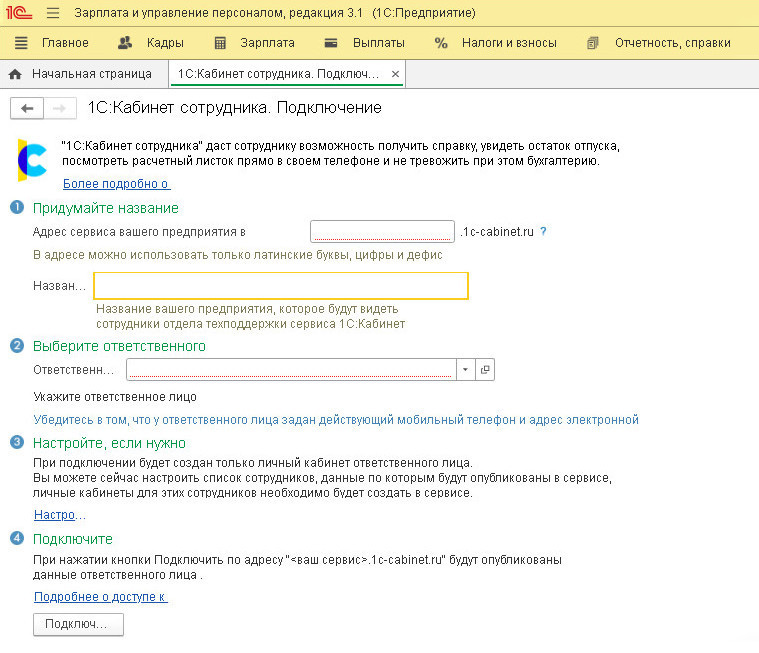
Task: Click the back arrow navigation button
Action: (26, 108)
